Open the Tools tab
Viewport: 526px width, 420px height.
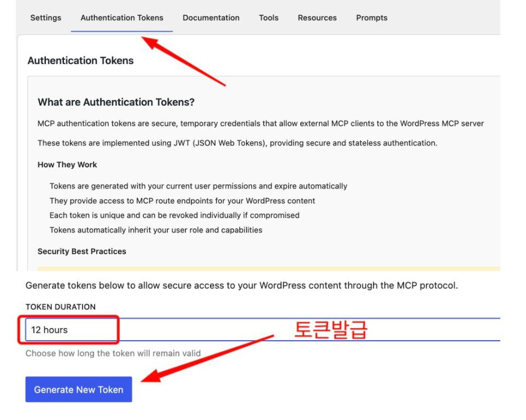click(x=268, y=18)
